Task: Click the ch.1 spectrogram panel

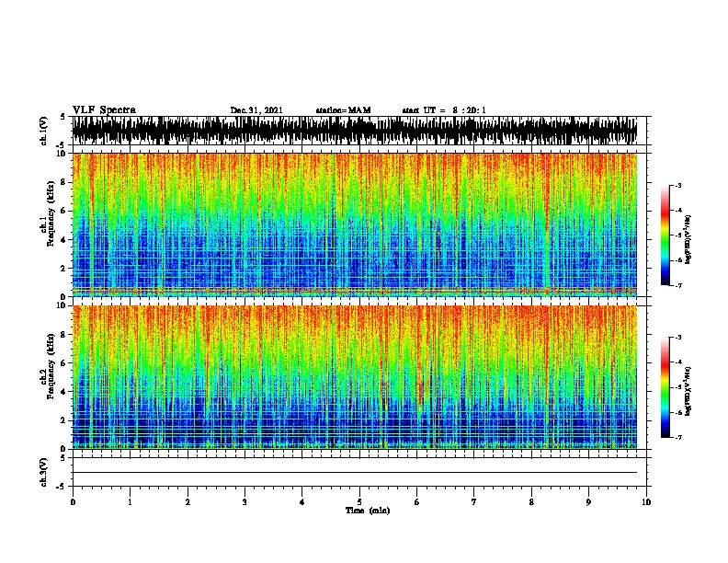Action: coord(355,224)
